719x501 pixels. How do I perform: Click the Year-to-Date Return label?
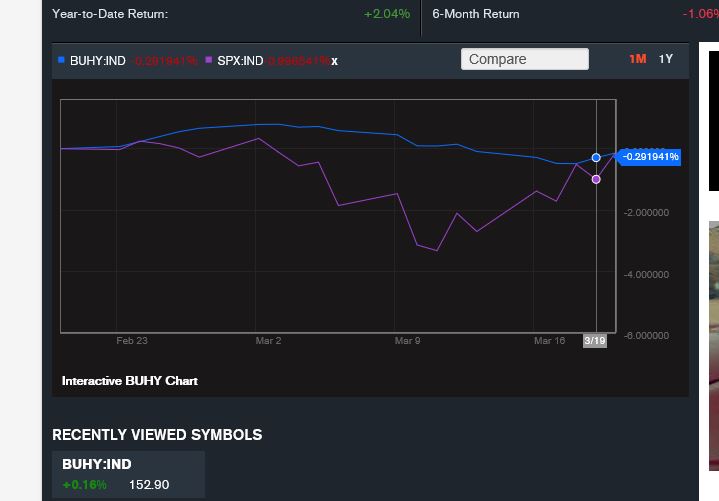[x=110, y=14]
